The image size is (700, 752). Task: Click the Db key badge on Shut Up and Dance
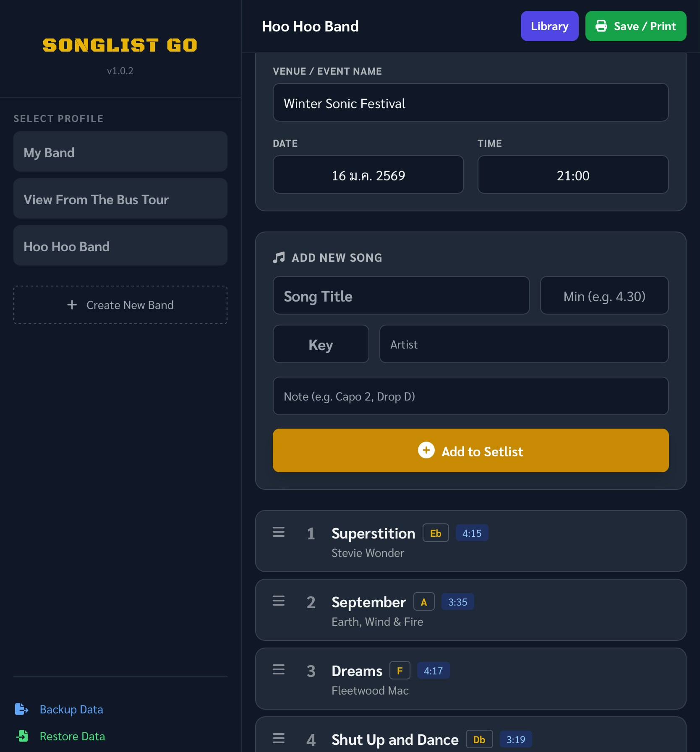pos(479,739)
